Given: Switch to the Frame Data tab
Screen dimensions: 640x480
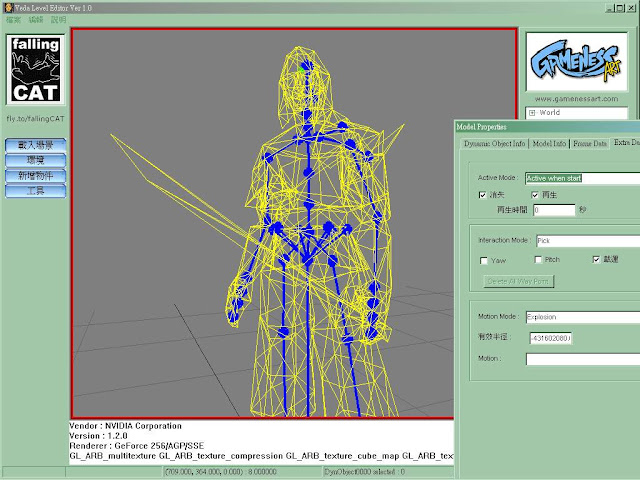Looking at the screenshot, I should pyautogui.click(x=589, y=143).
